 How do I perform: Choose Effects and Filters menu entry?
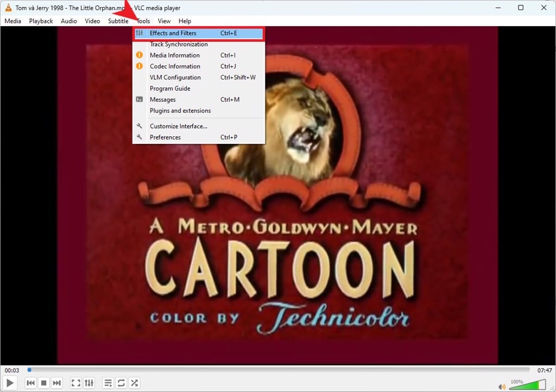pyautogui.click(x=199, y=33)
